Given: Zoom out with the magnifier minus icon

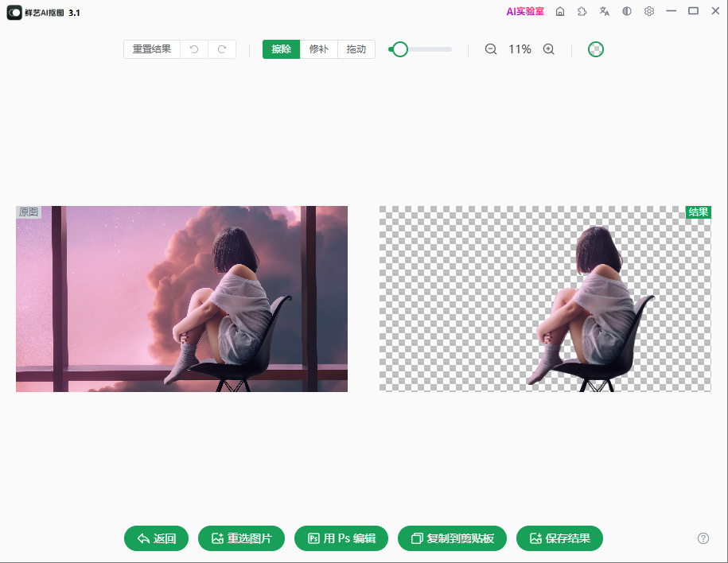Looking at the screenshot, I should 490,49.
